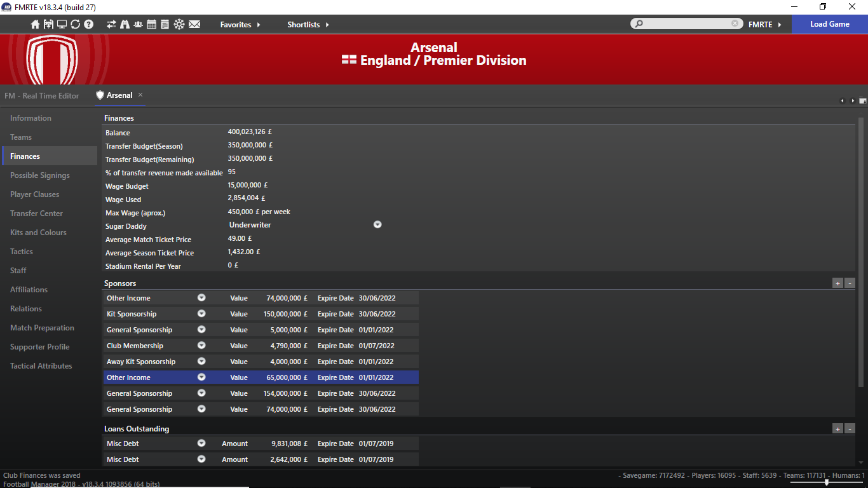868x488 pixels.
Task: Click the envelope mail icon
Action: [x=194, y=24]
